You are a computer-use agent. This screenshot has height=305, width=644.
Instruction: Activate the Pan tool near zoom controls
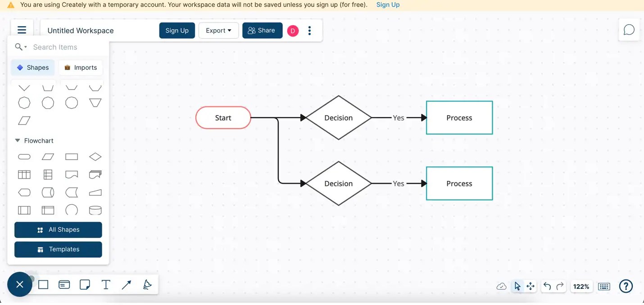[530, 286]
